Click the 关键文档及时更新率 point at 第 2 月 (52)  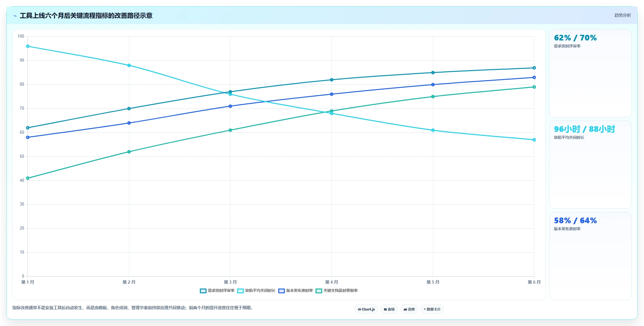129,152
